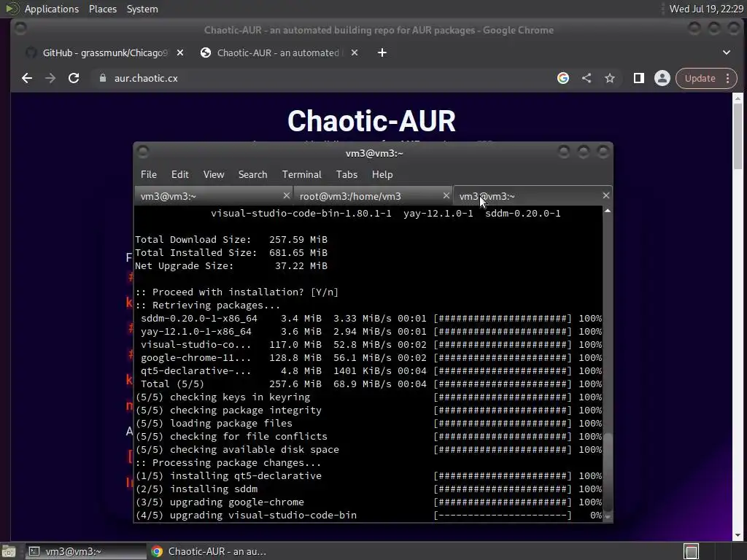The width and height of the screenshot is (747, 560).
Task: Go back in the Chrome browser
Action: coord(27,78)
